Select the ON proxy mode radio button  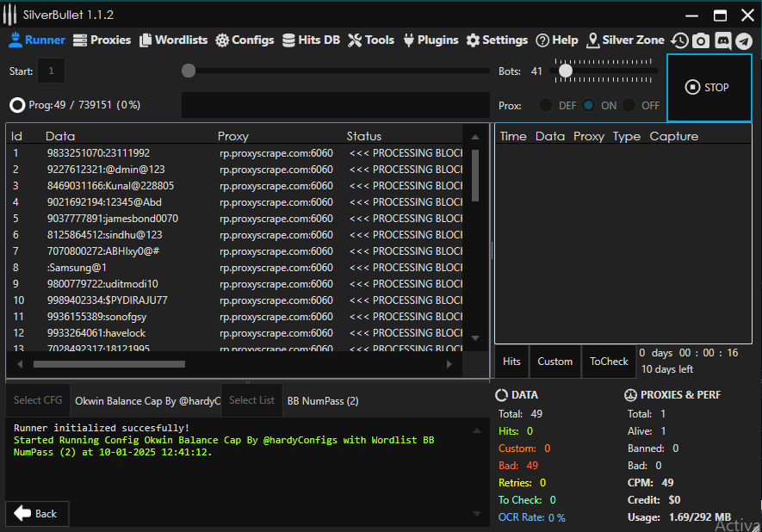tap(589, 105)
